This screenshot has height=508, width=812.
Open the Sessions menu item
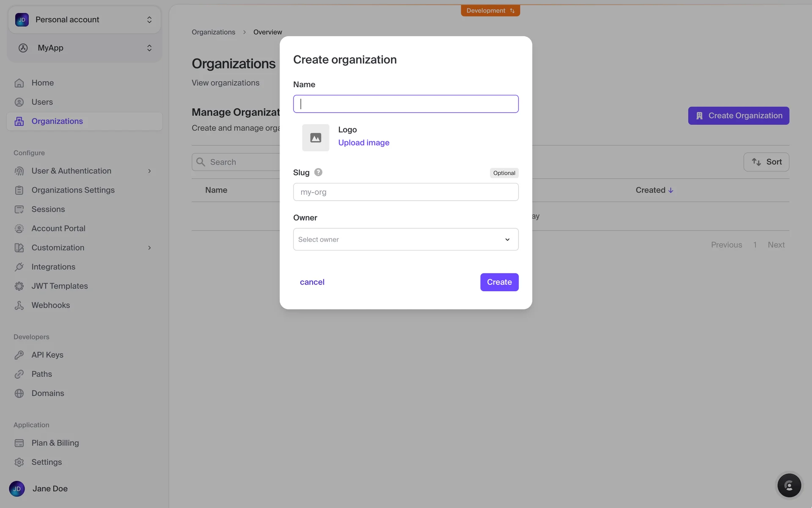[x=48, y=209]
